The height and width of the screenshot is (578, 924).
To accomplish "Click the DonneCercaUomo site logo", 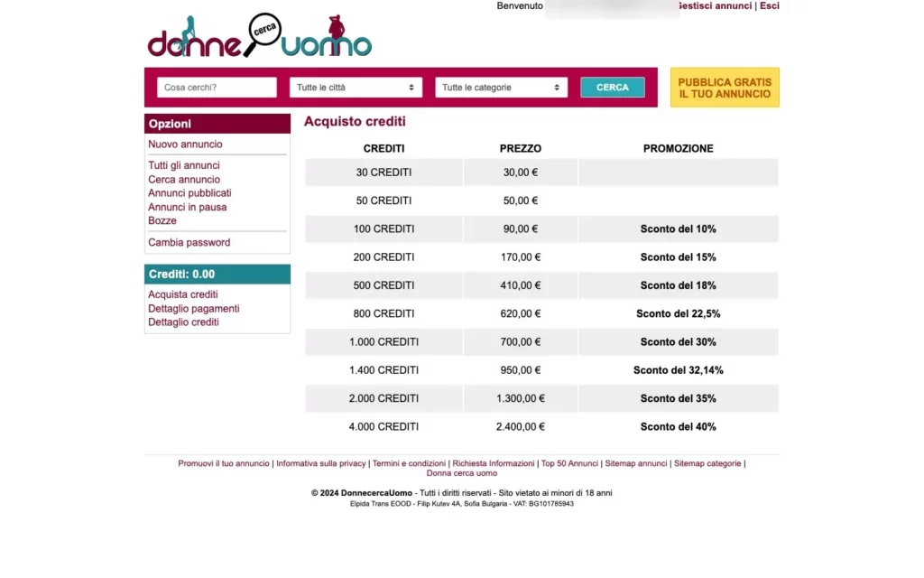I will coord(259,38).
